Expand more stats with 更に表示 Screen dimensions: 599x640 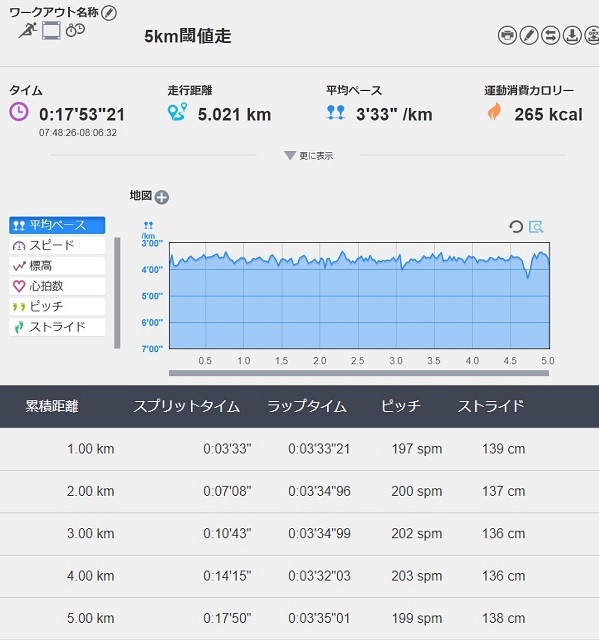pos(308,156)
